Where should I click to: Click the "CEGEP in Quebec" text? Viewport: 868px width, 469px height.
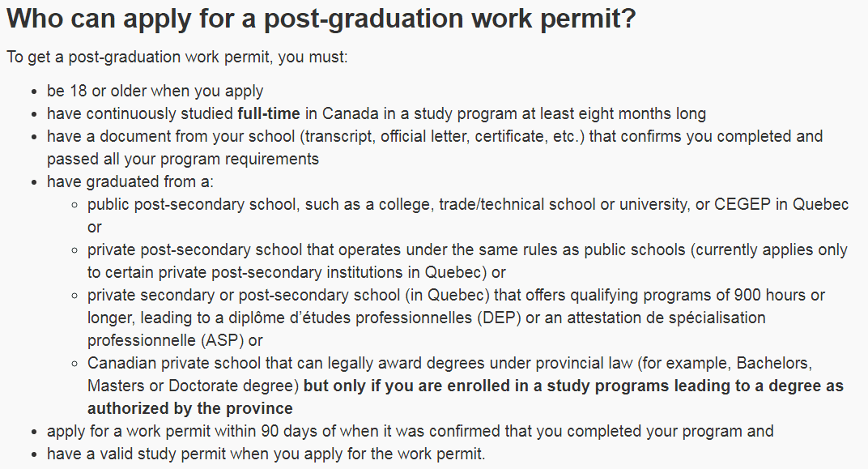(781, 205)
